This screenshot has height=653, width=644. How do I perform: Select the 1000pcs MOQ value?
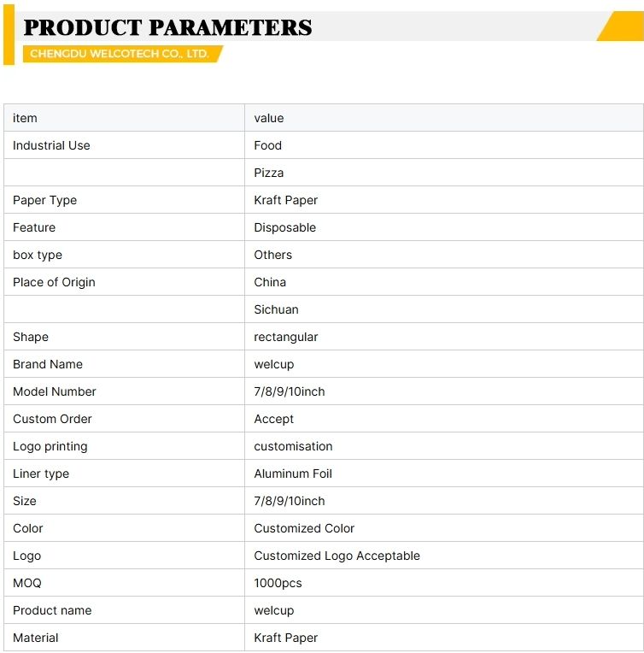(x=278, y=583)
